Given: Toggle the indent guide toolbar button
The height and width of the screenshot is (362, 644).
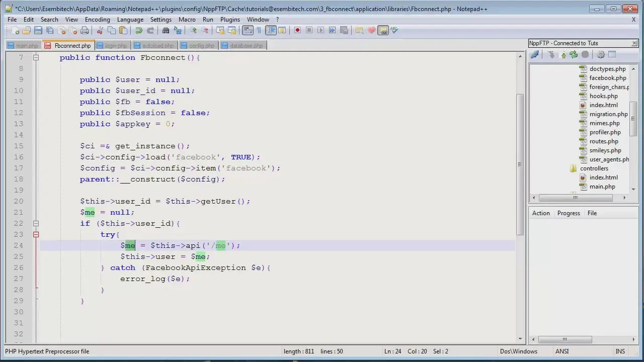Looking at the screenshot, I should (271, 31).
